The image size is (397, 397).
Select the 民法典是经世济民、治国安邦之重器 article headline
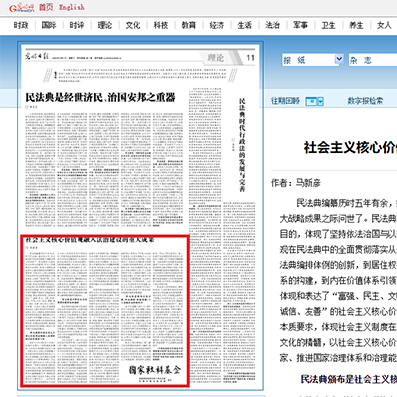click(100, 97)
